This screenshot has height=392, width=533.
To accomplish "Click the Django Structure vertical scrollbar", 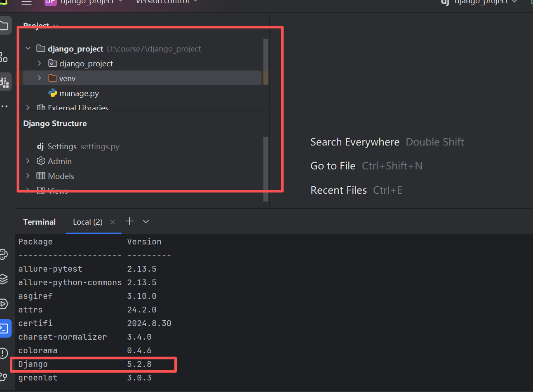I will (x=266, y=169).
